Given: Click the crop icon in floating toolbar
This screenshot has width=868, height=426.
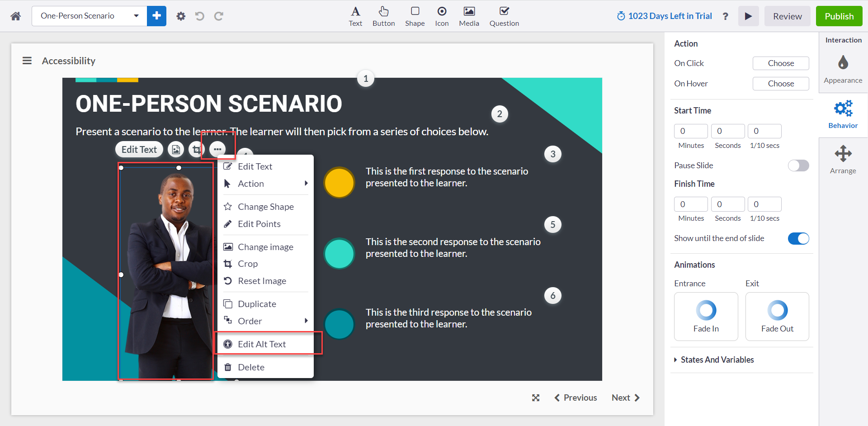Looking at the screenshot, I should point(196,149).
